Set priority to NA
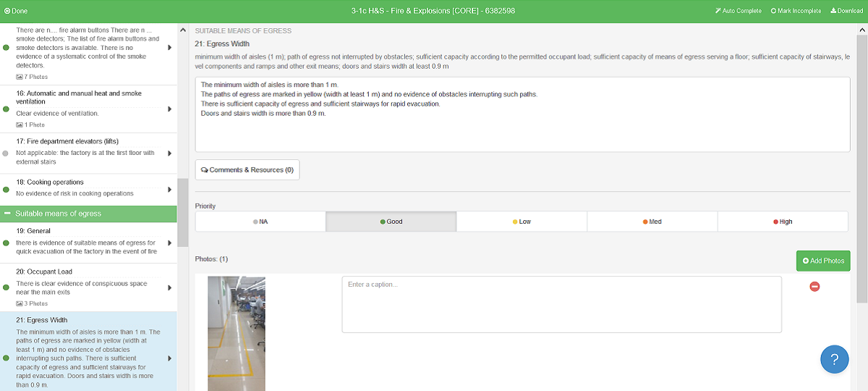The image size is (868, 391). (x=260, y=222)
